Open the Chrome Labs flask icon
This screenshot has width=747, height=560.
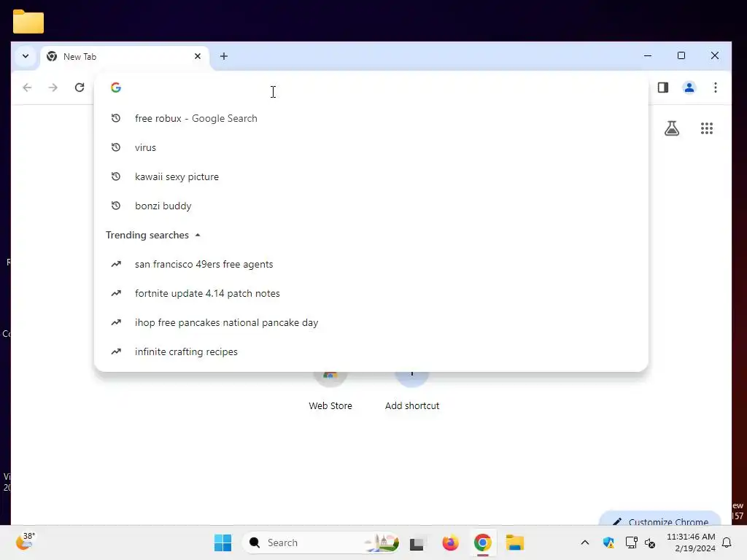672,128
